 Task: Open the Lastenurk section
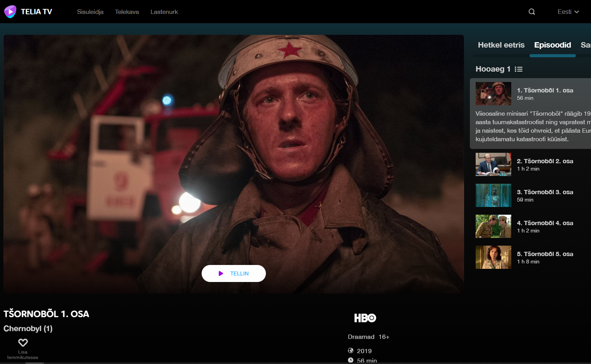(x=164, y=12)
